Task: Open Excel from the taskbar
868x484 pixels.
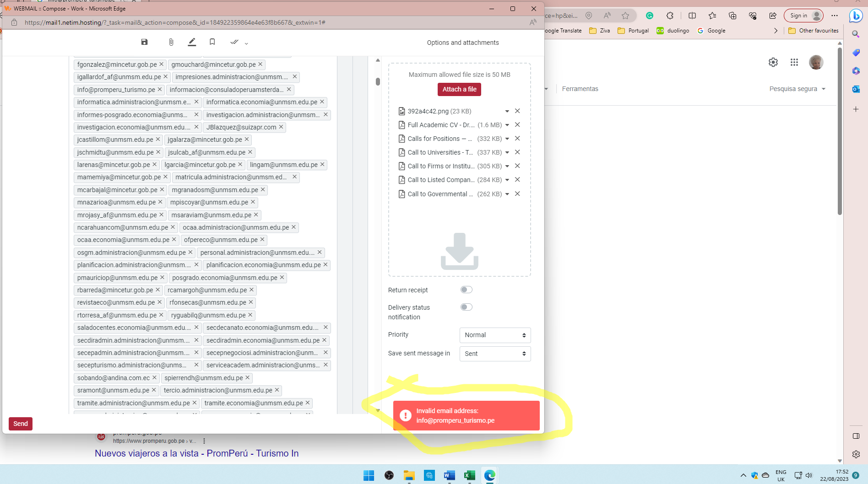Action: [469, 476]
